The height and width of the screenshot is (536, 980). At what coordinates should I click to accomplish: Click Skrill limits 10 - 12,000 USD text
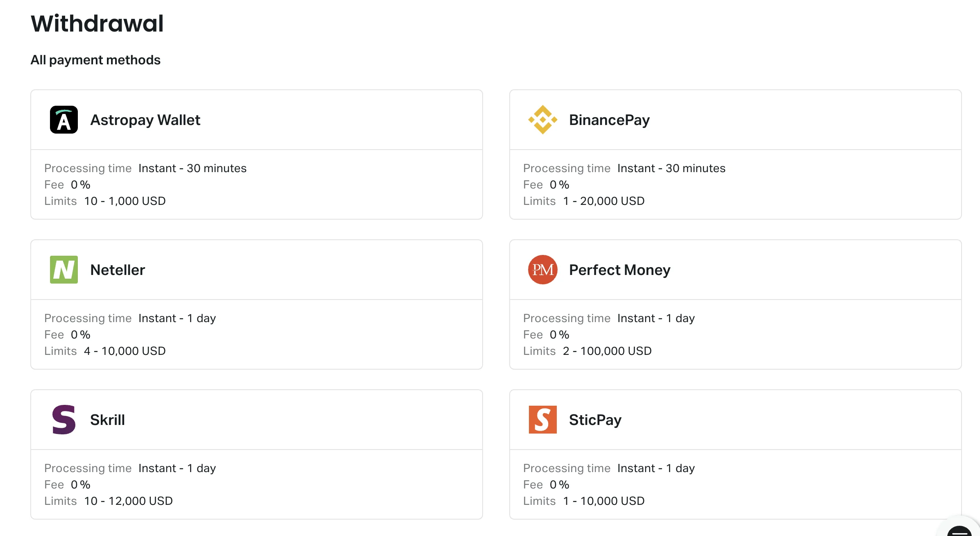coord(128,501)
